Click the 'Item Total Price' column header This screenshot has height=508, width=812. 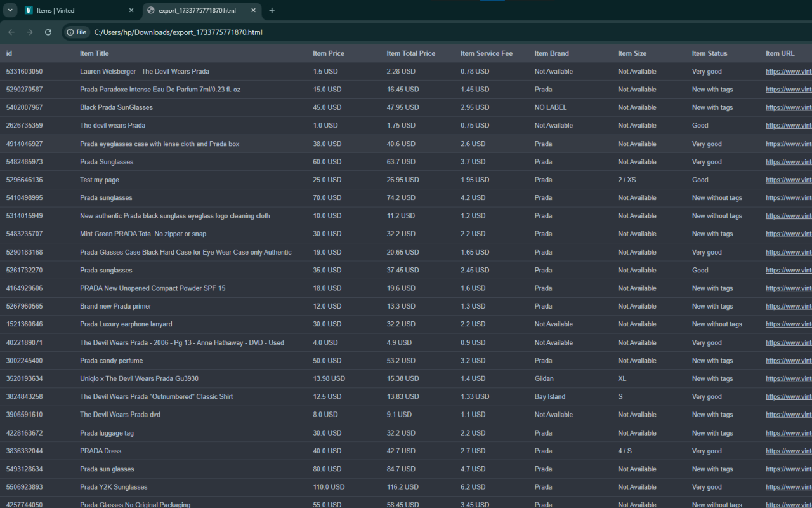411,53
